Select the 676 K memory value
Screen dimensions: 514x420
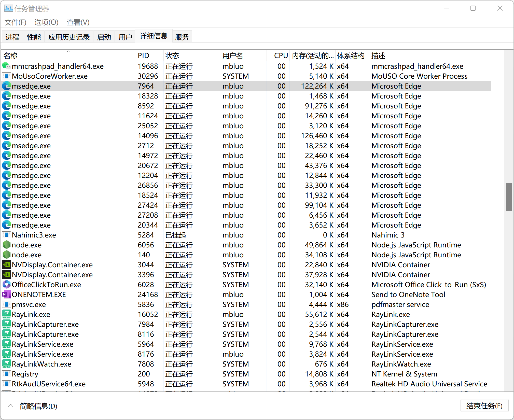[x=324, y=364]
